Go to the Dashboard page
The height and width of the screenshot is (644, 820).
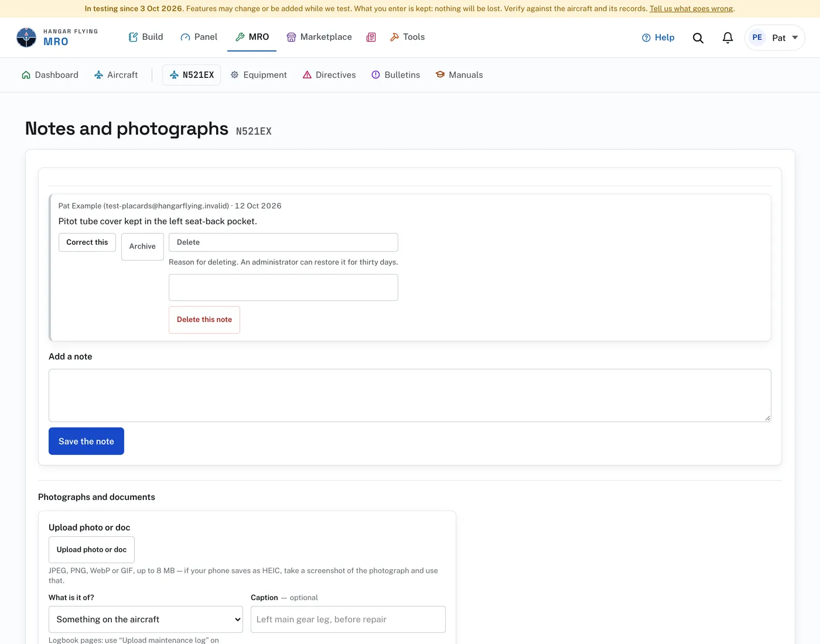click(x=50, y=75)
